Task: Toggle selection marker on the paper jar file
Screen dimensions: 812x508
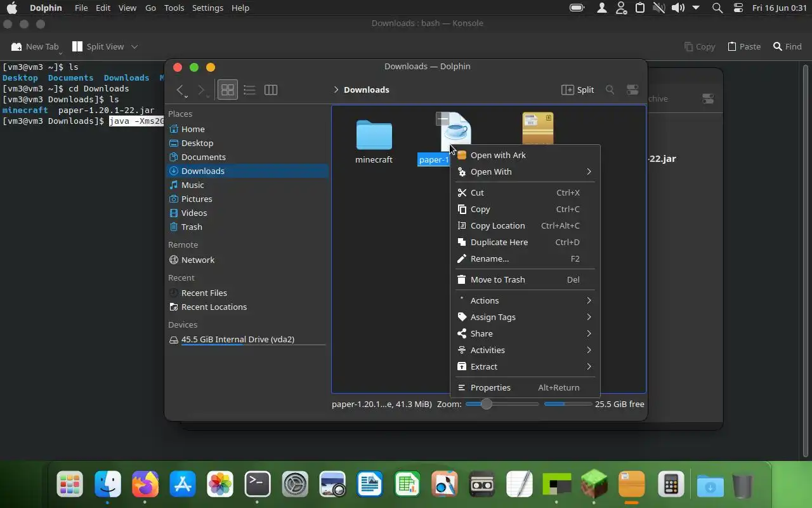Action: pos(443,118)
